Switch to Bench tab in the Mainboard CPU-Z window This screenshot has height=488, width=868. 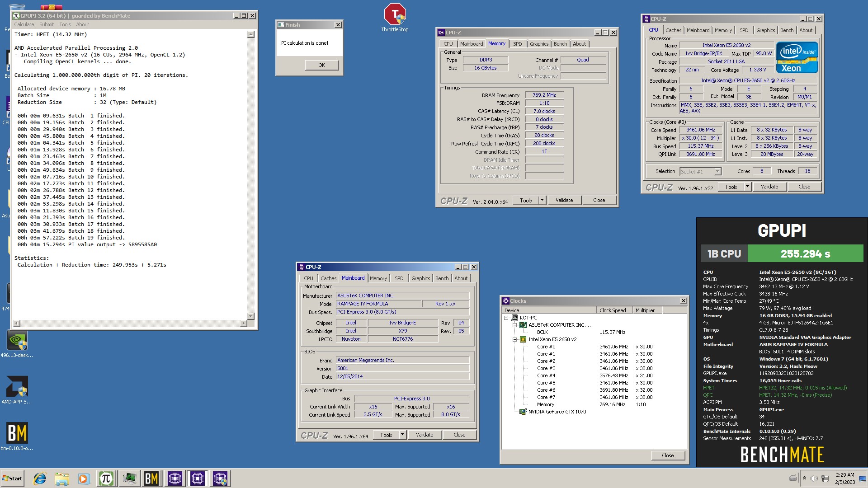[442, 278]
